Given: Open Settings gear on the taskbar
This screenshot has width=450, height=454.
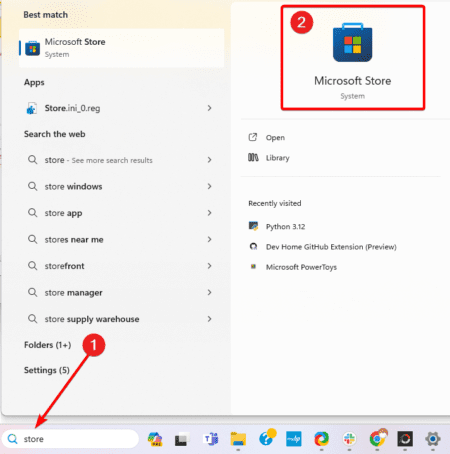Looking at the screenshot, I should [x=433, y=439].
